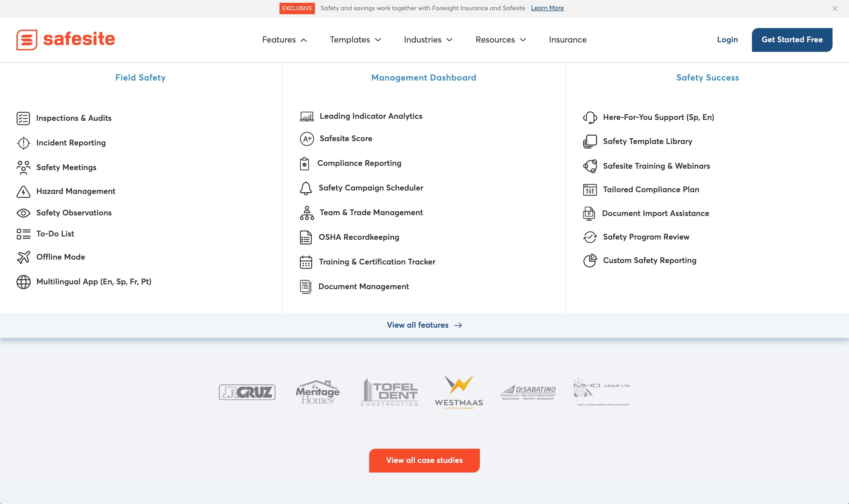Click the Safesite Score A+ icon
The image size is (849, 504).
click(x=306, y=139)
